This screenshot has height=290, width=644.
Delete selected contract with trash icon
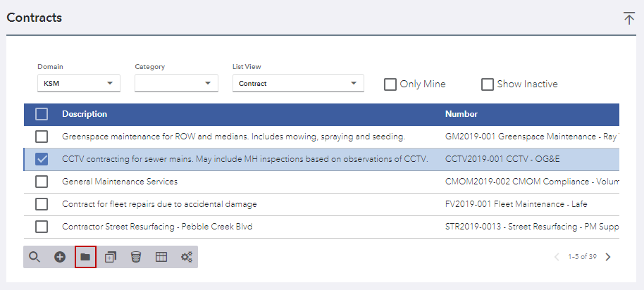click(x=136, y=257)
